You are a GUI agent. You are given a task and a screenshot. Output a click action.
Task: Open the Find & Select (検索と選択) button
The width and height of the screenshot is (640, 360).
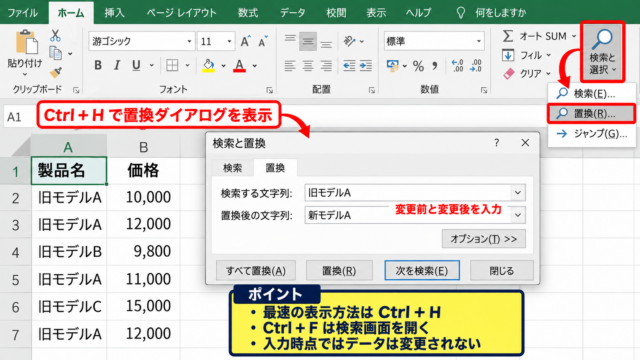coord(602,52)
